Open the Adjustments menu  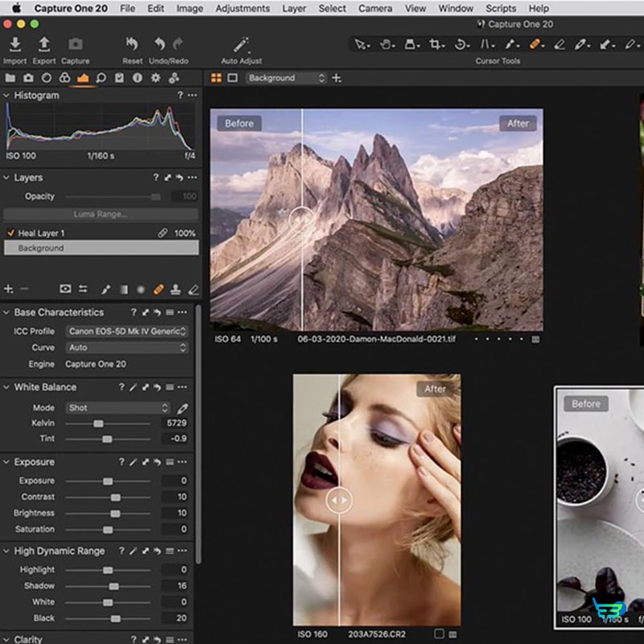[243, 8]
